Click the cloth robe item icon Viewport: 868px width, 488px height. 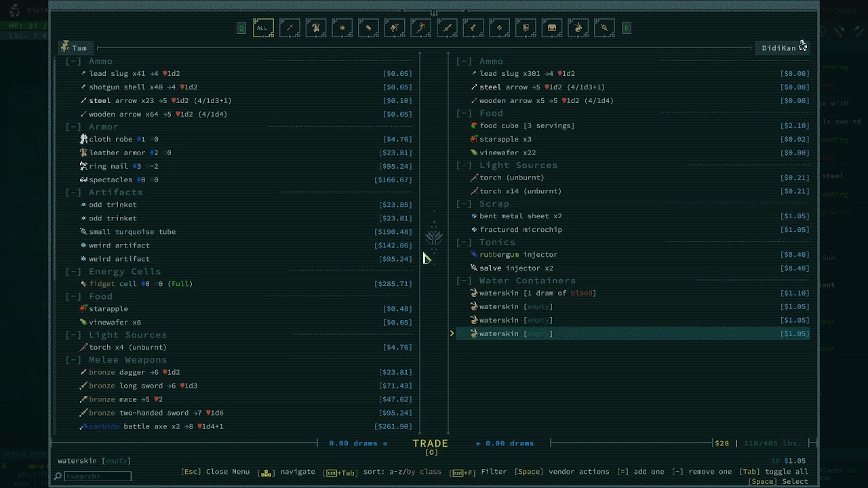pos(83,139)
